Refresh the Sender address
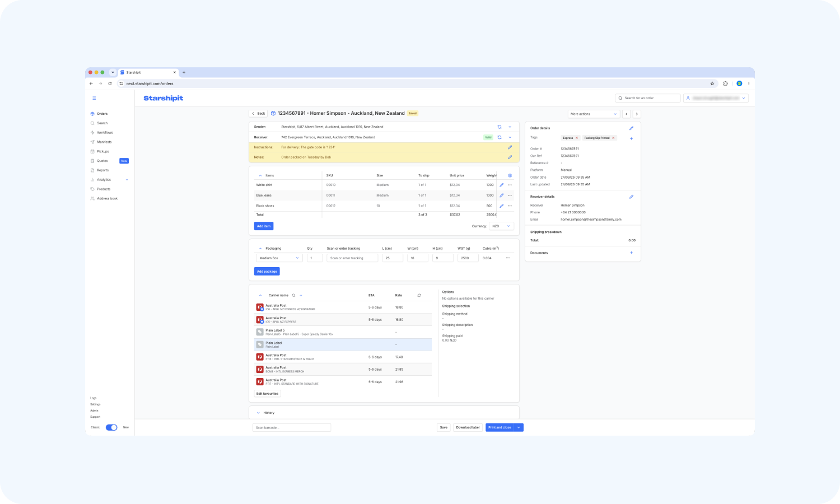The width and height of the screenshot is (840, 504). [x=500, y=127]
